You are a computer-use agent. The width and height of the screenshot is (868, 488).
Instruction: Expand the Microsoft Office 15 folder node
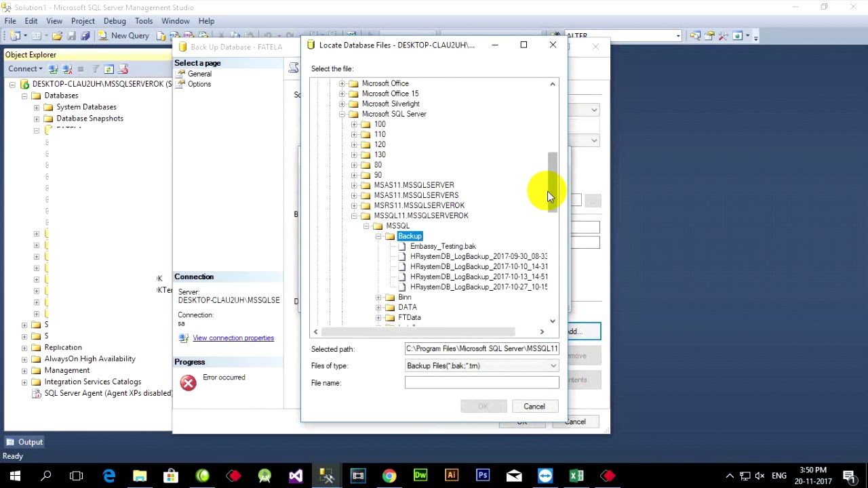tap(342, 94)
